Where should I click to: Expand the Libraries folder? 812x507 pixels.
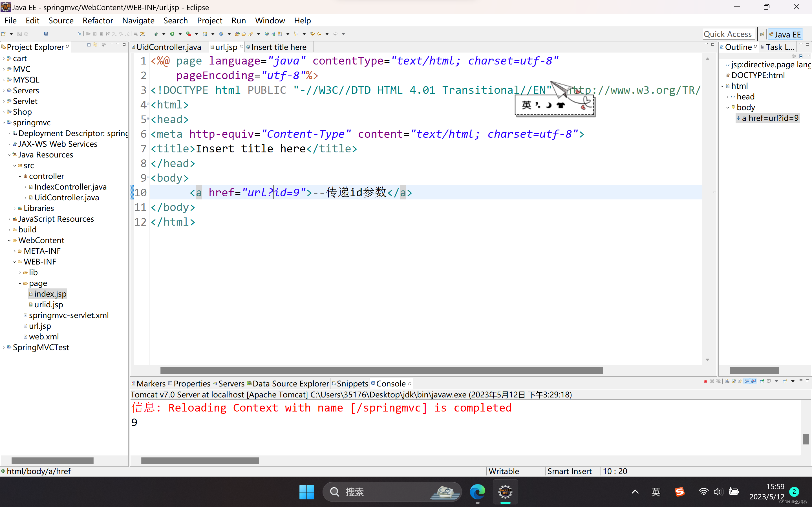click(x=14, y=208)
